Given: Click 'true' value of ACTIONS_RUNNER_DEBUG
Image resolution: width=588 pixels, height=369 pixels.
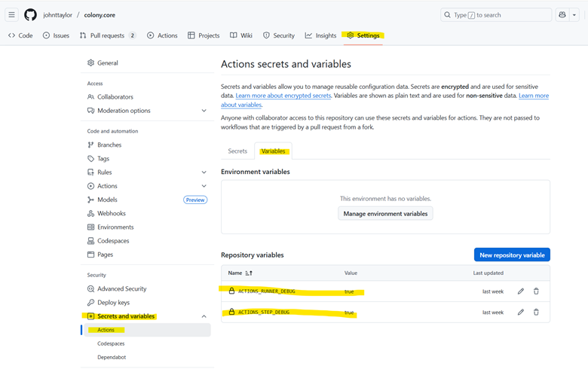Looking at the screenshot, I should coord(349,291).
